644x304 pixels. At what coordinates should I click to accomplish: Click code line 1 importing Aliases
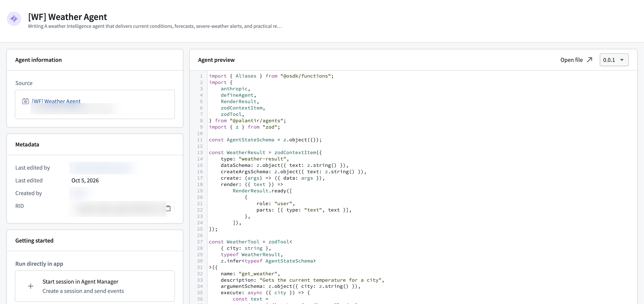click(271, 76)
